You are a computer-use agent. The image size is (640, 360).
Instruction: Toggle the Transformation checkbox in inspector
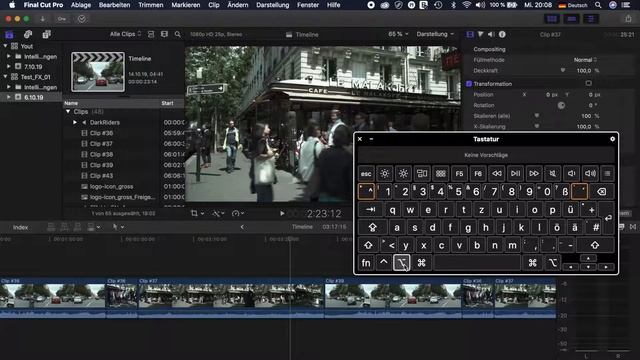tap(469, 84)
